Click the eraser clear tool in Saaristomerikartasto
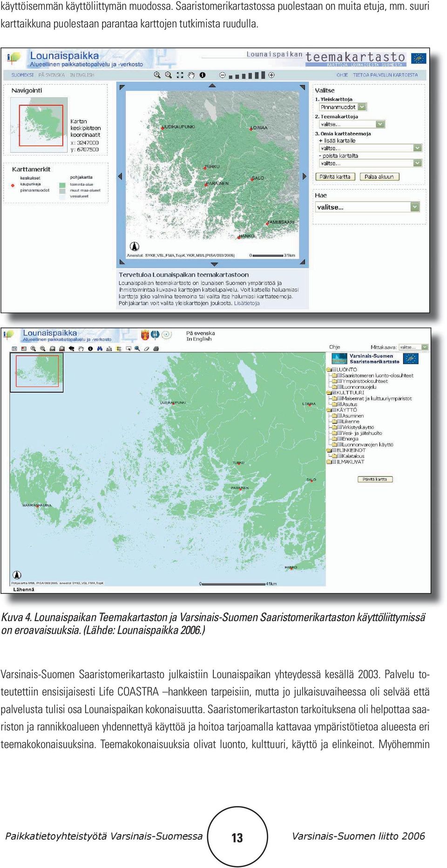Screen dimensions: 447x868 click(147, 349)
